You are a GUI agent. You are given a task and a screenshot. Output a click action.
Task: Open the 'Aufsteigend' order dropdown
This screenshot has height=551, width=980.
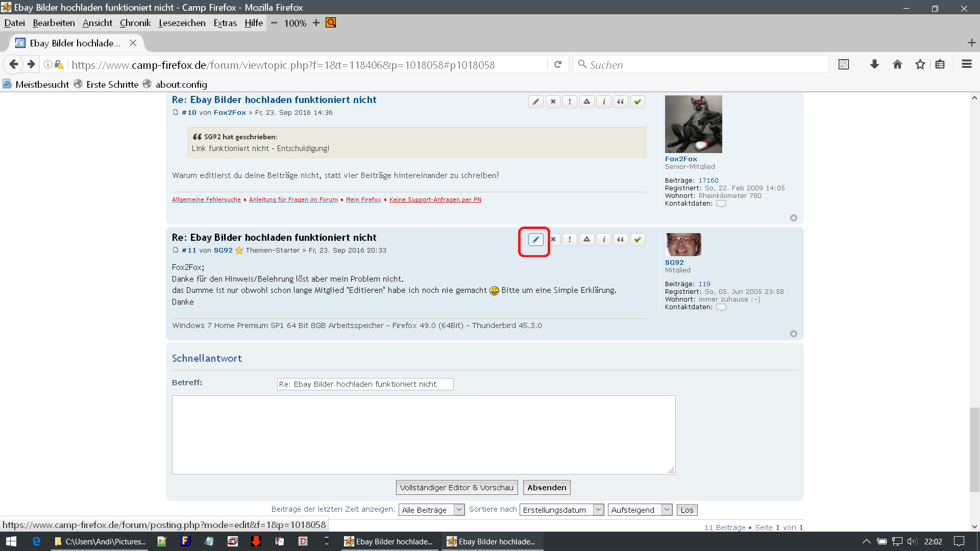click(640, 510)
